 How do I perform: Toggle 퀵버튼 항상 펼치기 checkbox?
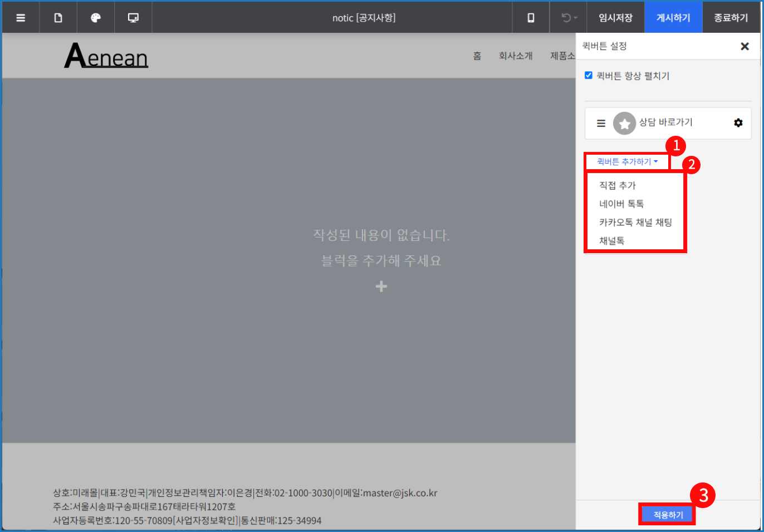pos(589,75)
